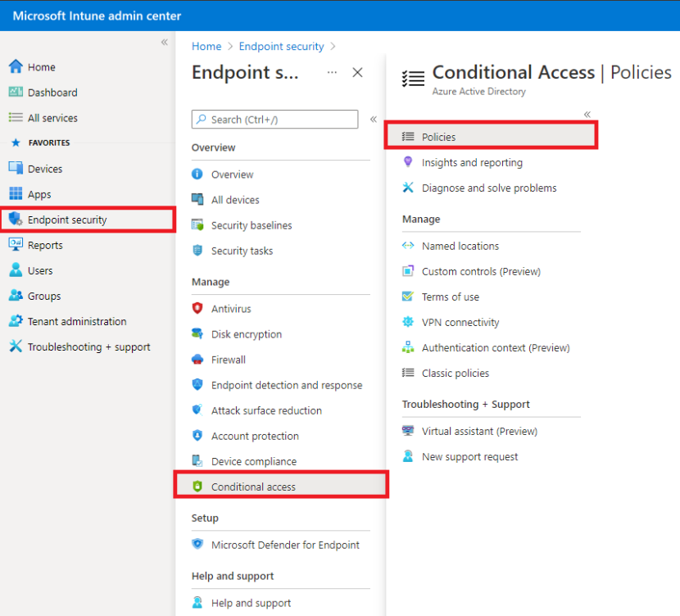Open Security baselines from the Overview section
Screen dimensions: 680x616
pyautogui.click(x=198, y=224)
